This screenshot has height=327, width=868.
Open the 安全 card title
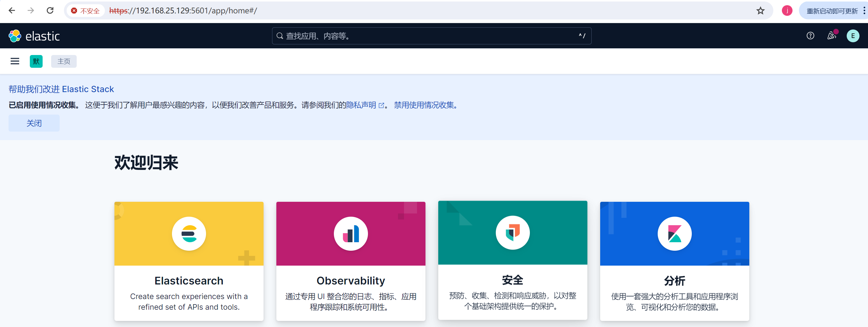(513, 280)
